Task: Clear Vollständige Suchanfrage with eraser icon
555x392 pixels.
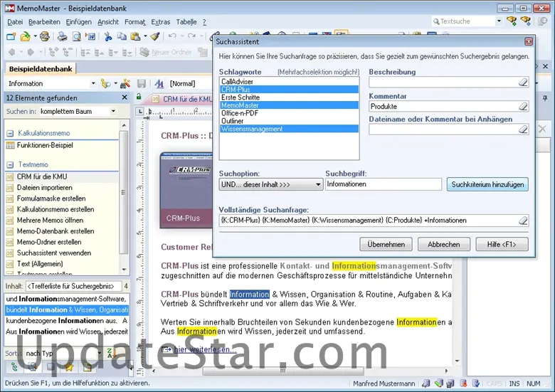Action: (x=523, y=221)
